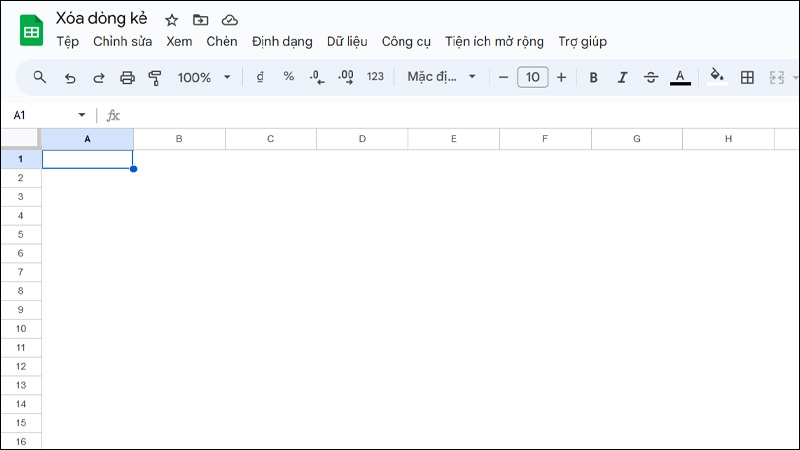
Task: Open the text color picker
Action: pyautogui.click(x=680, y=78)
